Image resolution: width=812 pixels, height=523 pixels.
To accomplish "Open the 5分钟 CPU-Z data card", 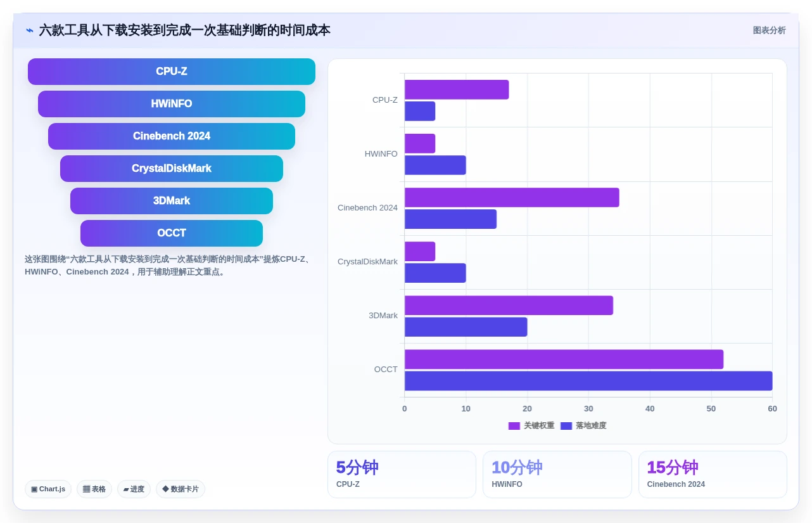I will coord(402,474).
